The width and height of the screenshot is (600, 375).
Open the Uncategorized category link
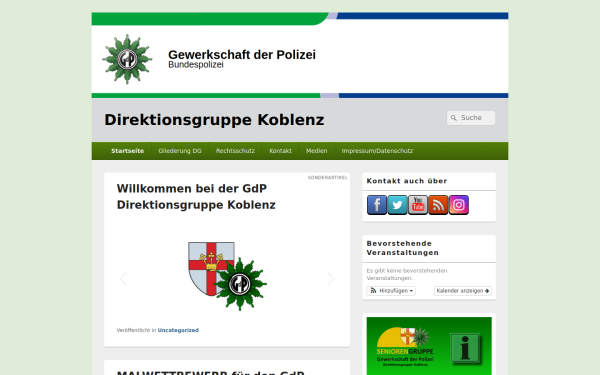(x=178, y=330)
